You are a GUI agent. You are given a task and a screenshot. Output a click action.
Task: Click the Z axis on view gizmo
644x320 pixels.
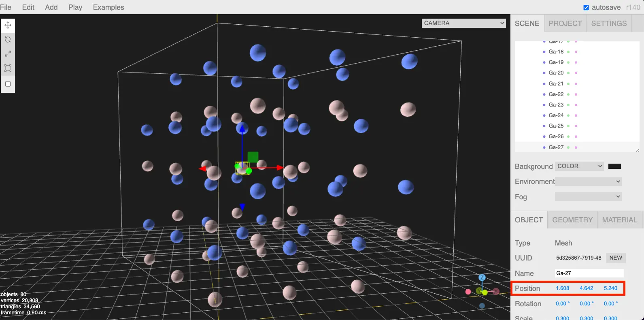[x=482, y=277]
